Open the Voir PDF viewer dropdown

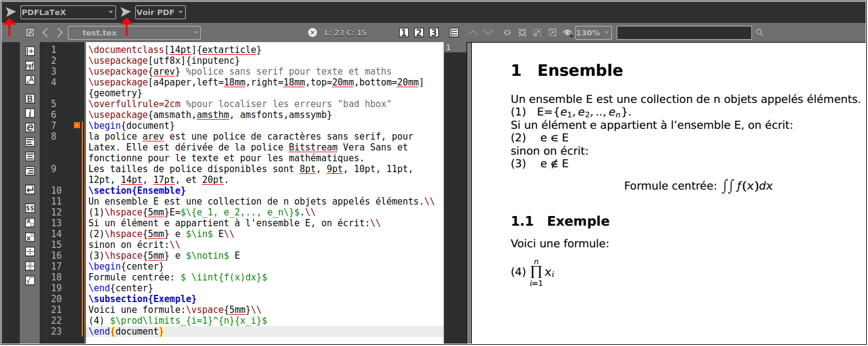click(160, 12)
